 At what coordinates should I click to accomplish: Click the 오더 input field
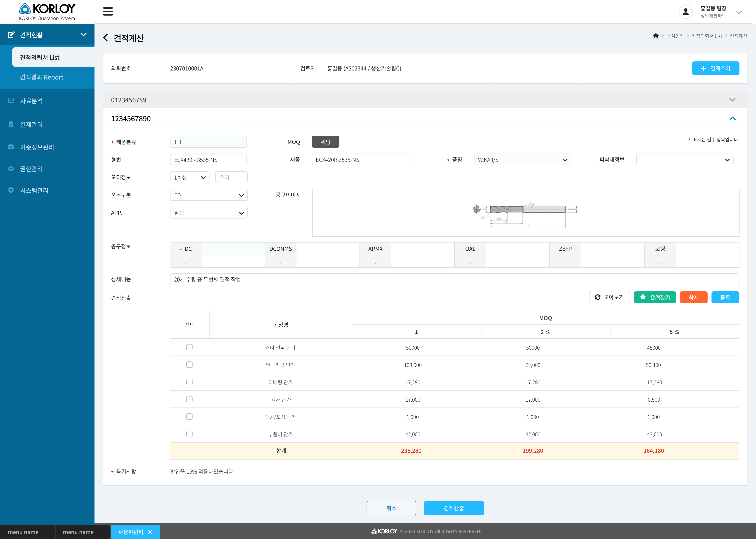click(231, 177)
